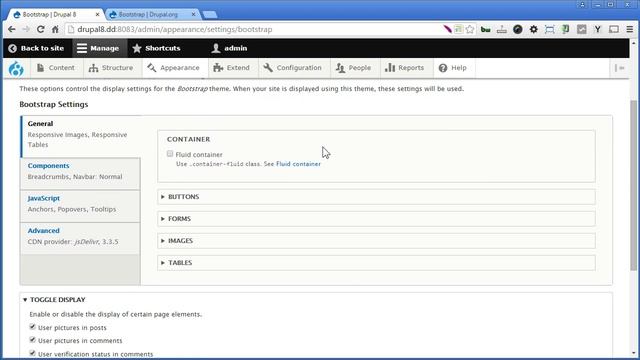Click the URL address bar
This screenshot has height=360, width=640.
coord(253,29)
